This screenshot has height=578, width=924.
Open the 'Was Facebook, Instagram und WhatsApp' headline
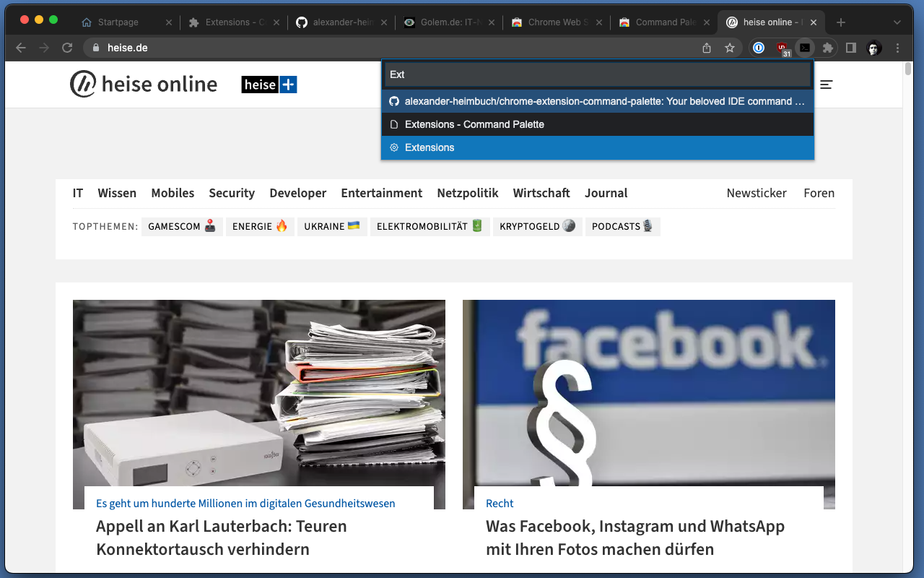click(635, 538)
